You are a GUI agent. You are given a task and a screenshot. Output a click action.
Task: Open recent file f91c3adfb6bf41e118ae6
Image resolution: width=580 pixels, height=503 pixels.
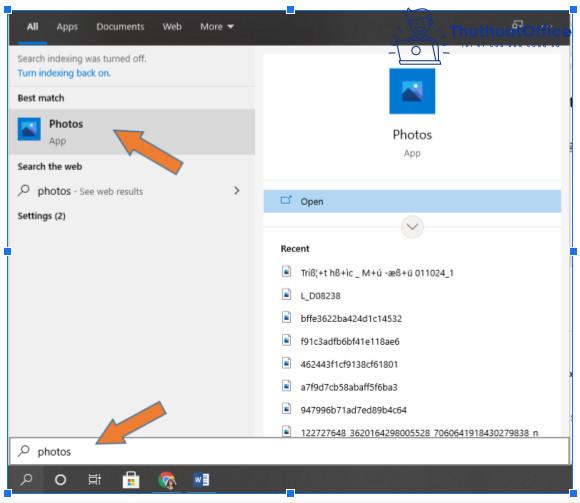[x=350, y=341]
